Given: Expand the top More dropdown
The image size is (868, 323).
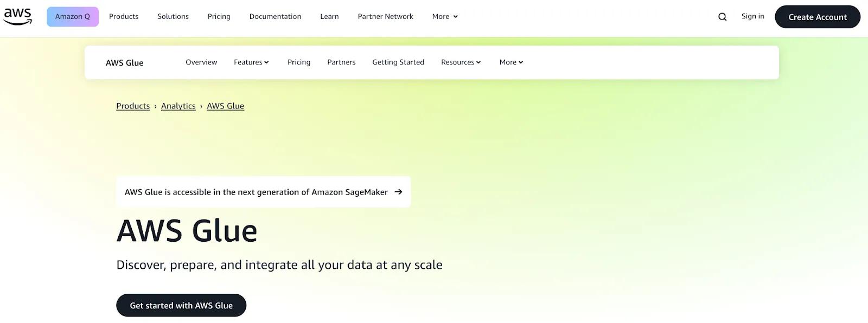Looking at the screenshot, I should 445,17.
